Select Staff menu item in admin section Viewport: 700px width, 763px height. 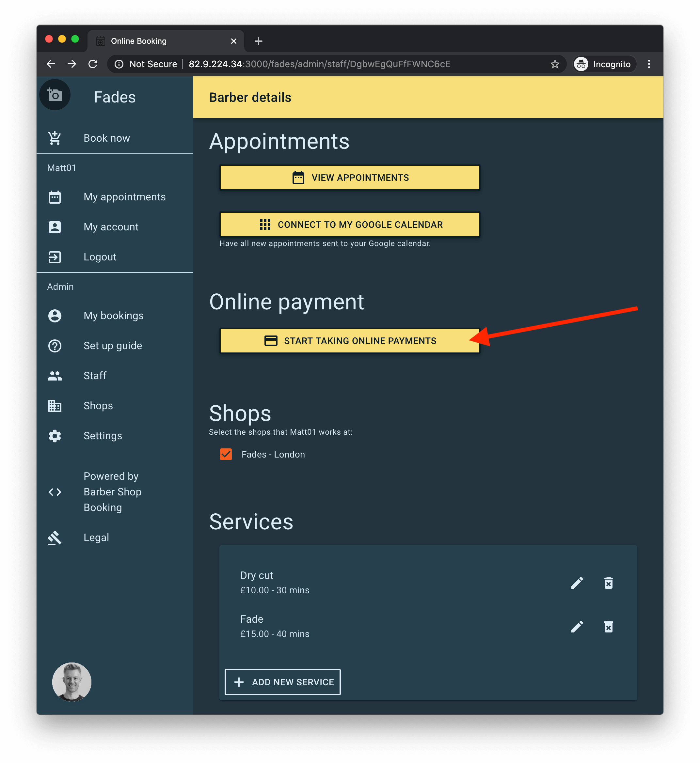(94, 375)
